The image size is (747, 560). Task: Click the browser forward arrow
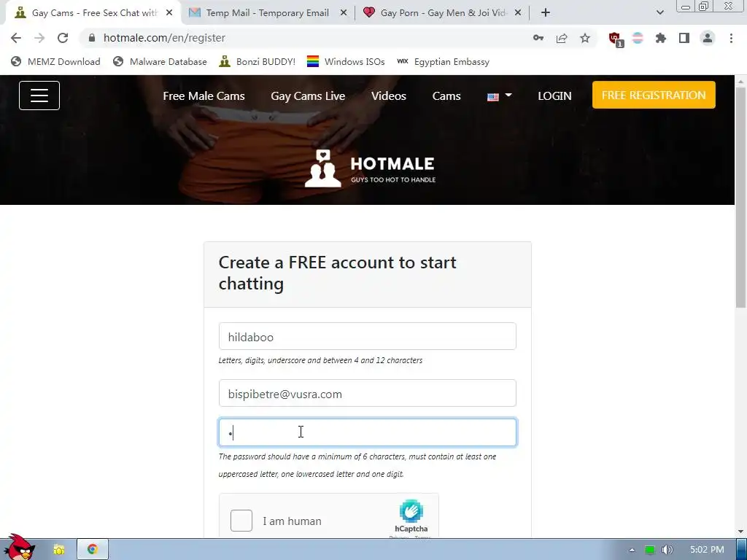pos(39,38)
